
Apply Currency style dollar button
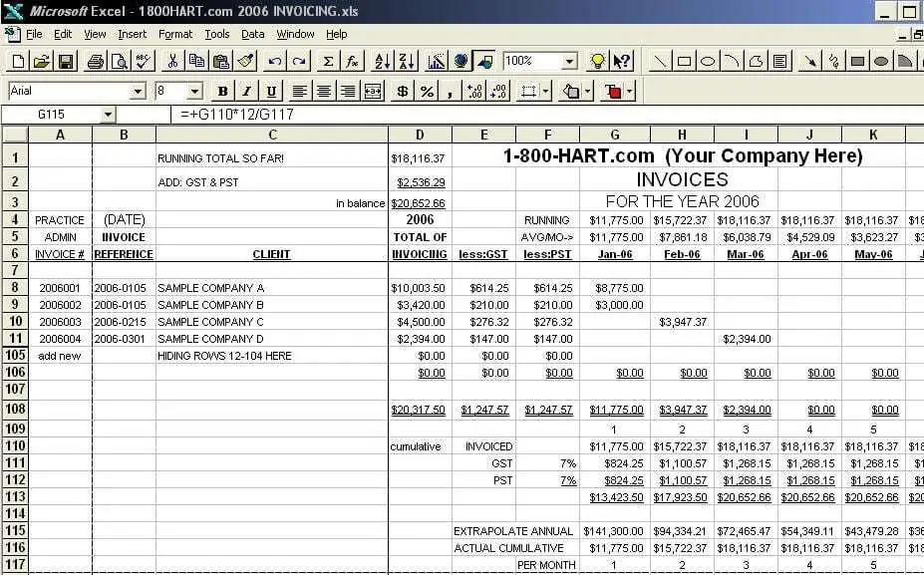(x=403, y=92)
